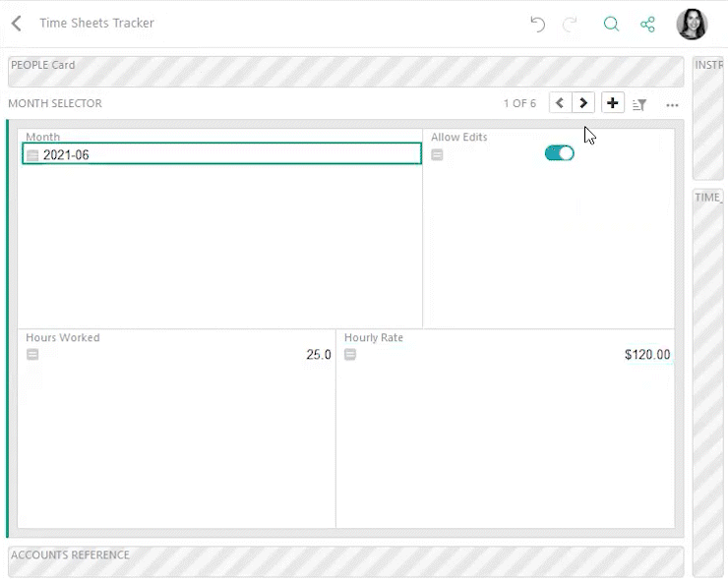Screen dimensions: 728x580
Task: Select the Hours Worked value 25.0
Action: tap(318, 355)
